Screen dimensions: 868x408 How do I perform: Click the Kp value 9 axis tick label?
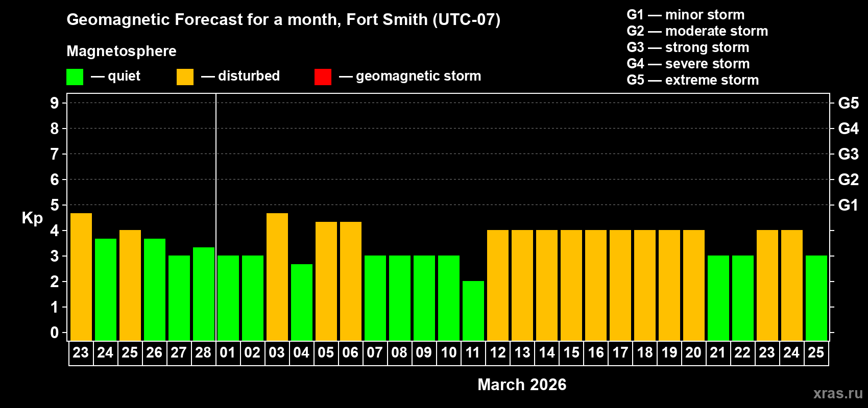tap(55, 103)
